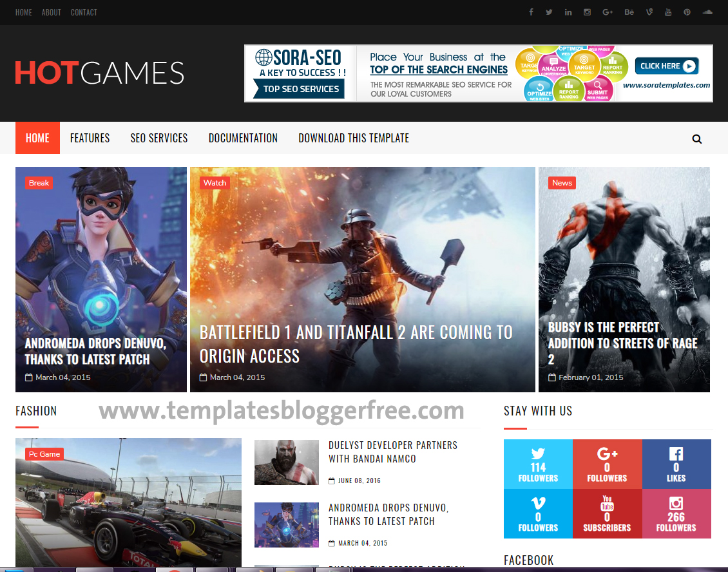Open Andromeda Drops Denuvo featured headline
The image size is (728, 572).
click(95, 352)
